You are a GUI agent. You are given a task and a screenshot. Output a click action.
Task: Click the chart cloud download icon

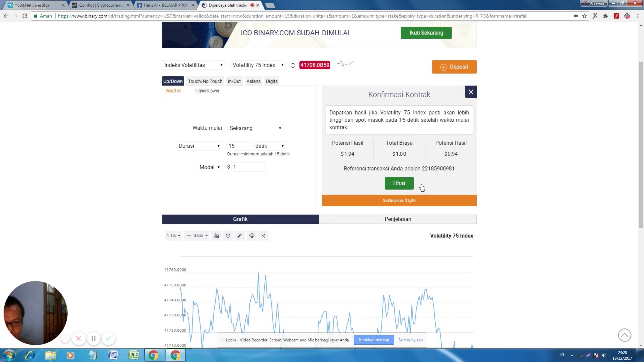click(252, 235)
